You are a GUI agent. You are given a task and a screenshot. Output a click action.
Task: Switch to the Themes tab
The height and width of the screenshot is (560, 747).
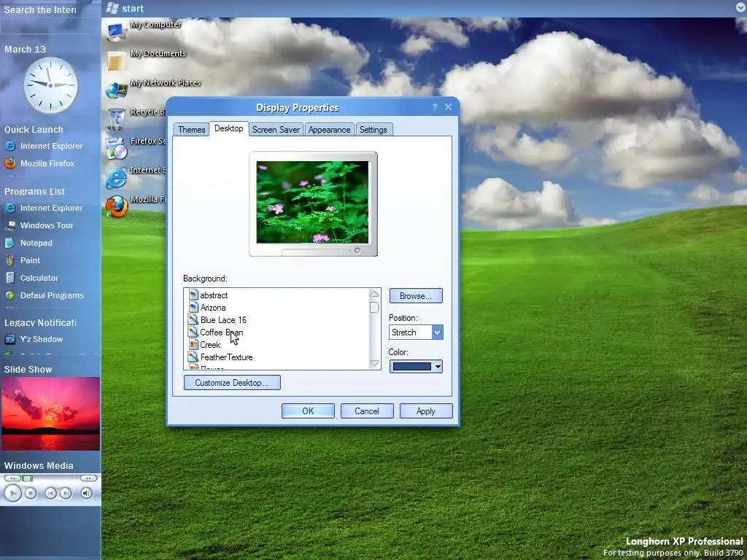192,130
